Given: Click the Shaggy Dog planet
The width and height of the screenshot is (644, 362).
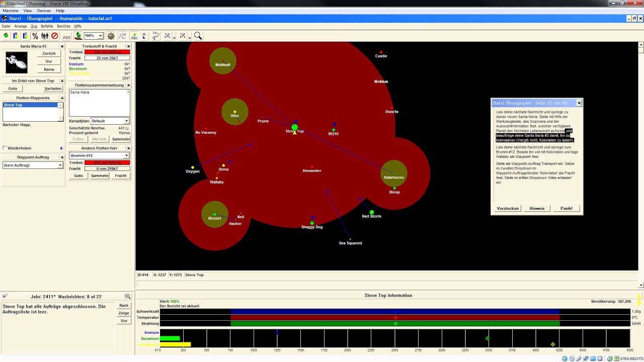Looking at the screenshot, I should 312,223.
